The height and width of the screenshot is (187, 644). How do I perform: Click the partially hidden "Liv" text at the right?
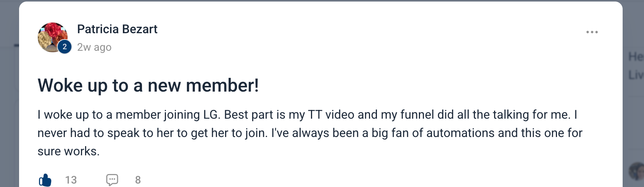pyautogui.click(x=636, y=75)
